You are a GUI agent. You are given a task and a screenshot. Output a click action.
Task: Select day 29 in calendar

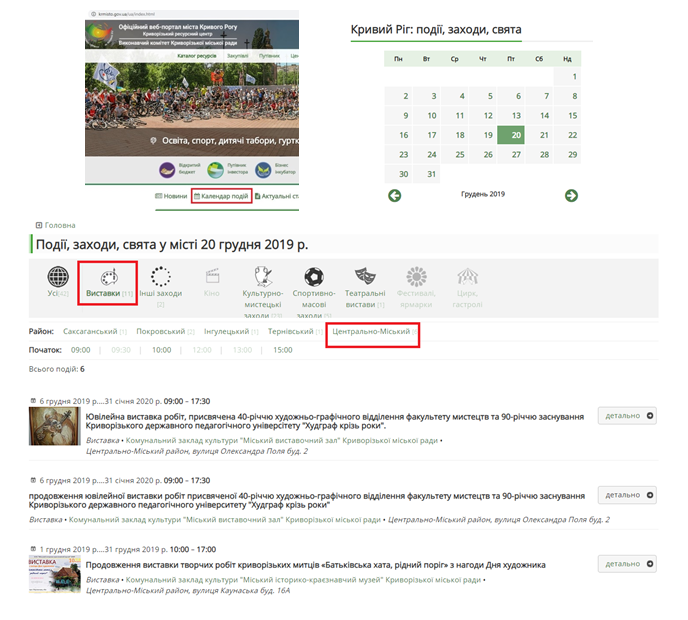567,154
